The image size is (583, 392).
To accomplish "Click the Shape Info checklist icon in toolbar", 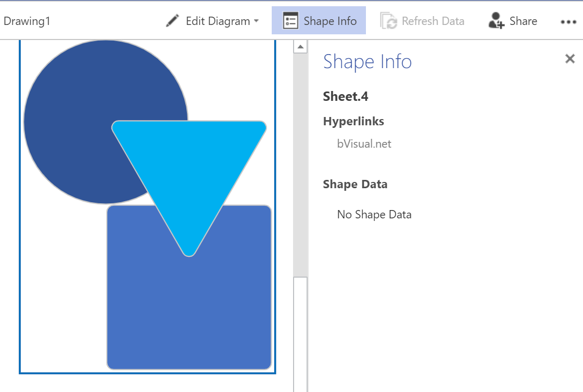I will pos(289,21).
